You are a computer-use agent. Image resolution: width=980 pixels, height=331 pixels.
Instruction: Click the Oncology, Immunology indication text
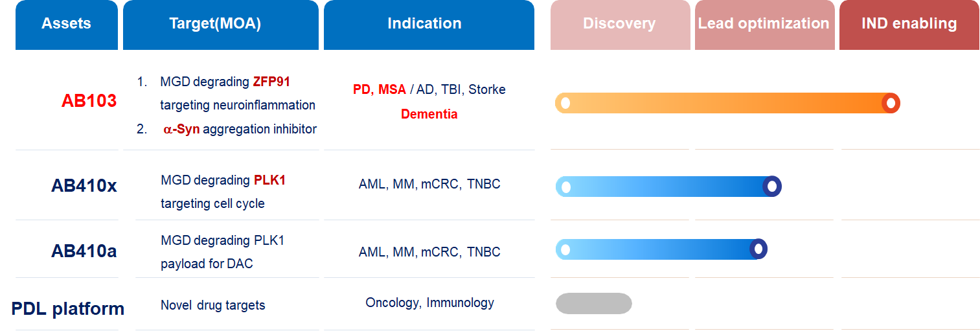pos(429,302)
